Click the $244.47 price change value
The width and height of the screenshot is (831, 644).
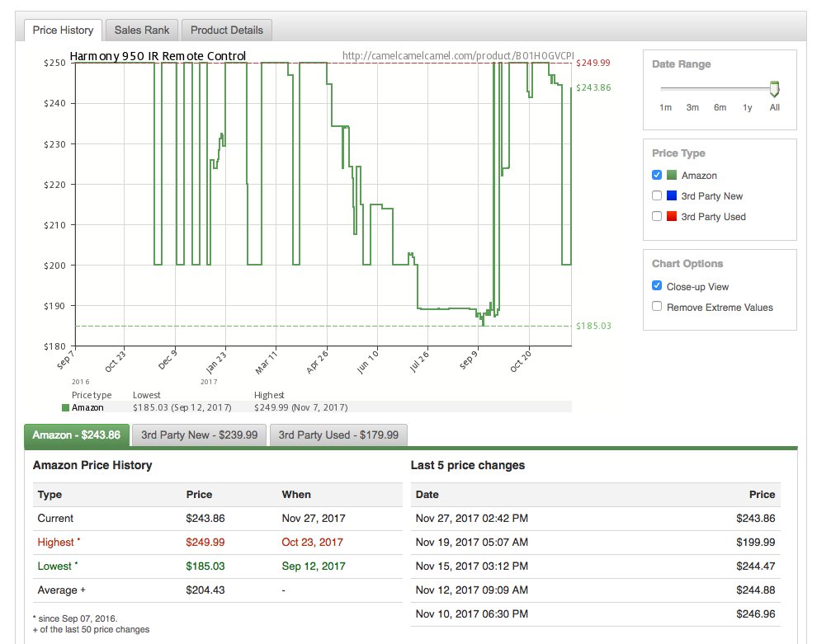point(755,566)
